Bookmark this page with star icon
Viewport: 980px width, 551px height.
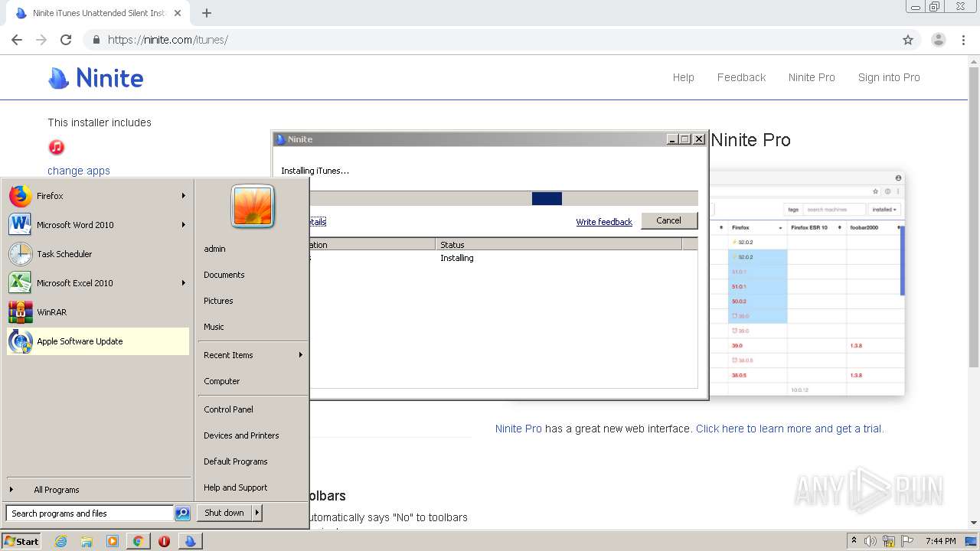908,40
